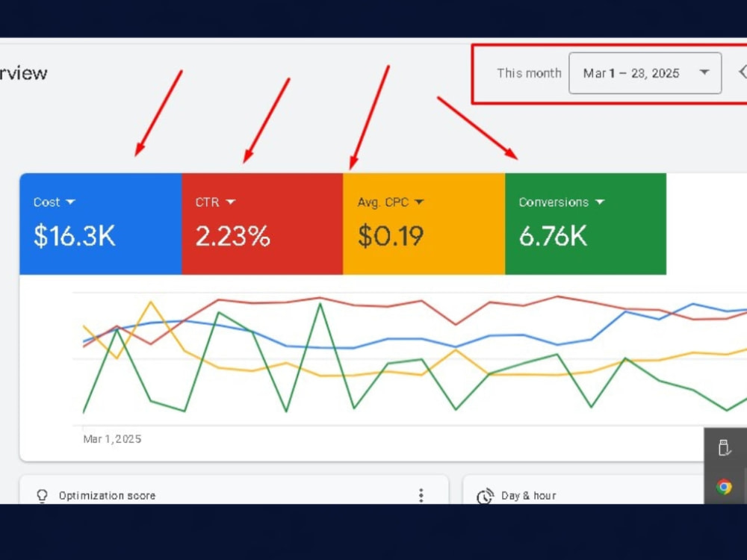Screen dimensions: 747x560
Task: Open Optimization score card three-dot menu
Action: (421, 495)
